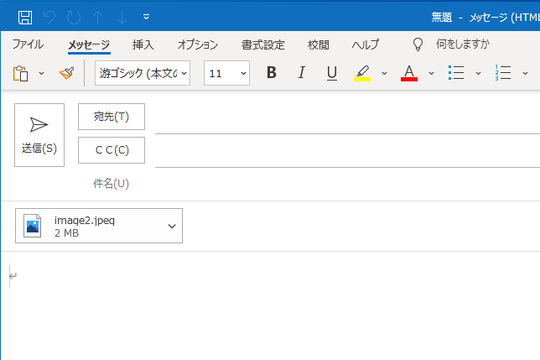Expand numbering style options arrow
The image size is (540, 360).
[525, 73]
